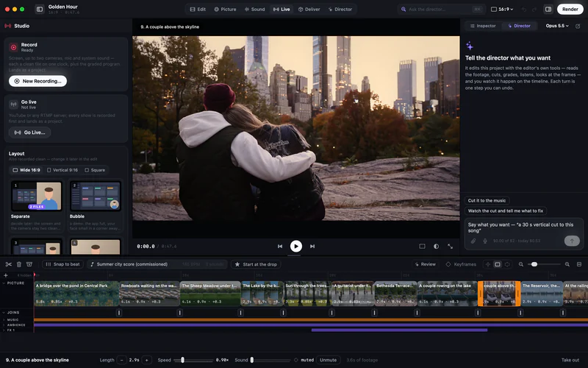The width and height of the screenshot is (588, 368).
Task: Click the scissors split icon in timeline toolbar
Action: coord(9,264)
